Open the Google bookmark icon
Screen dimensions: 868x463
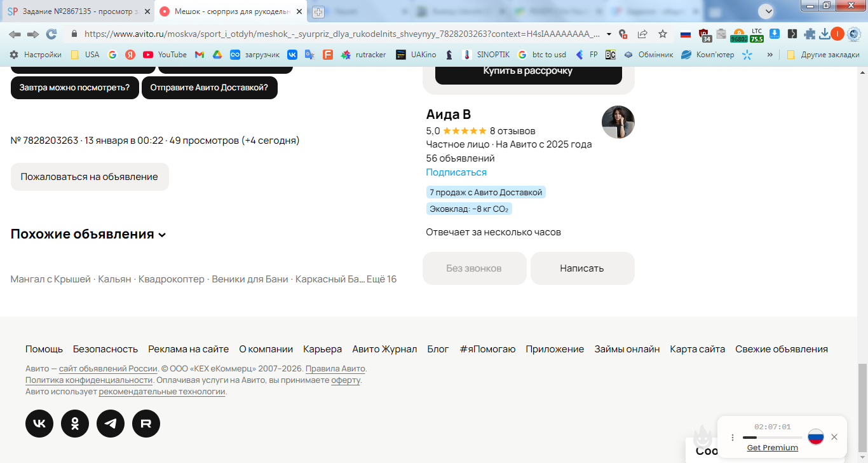click(x=112, y=55)
